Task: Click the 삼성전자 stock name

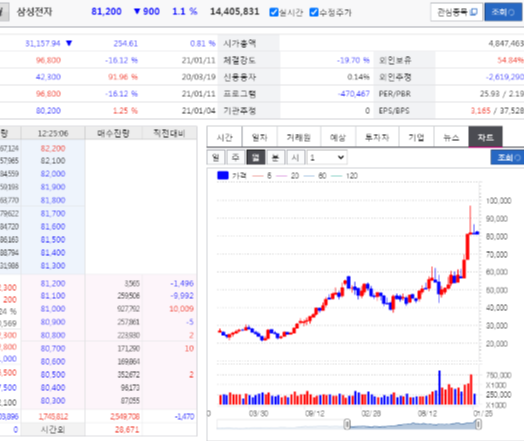Action: click(x=34, y=12)
